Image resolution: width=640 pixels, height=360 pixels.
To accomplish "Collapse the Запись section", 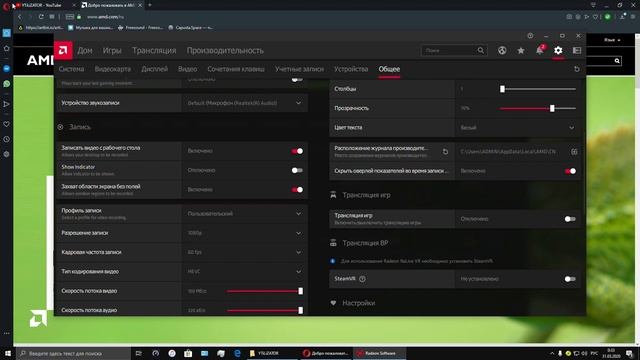I will coord(60,127).
